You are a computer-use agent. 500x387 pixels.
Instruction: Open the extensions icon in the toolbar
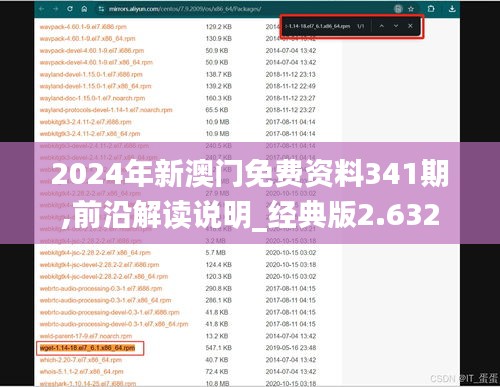pyautogui.click(x=431, y=9)
